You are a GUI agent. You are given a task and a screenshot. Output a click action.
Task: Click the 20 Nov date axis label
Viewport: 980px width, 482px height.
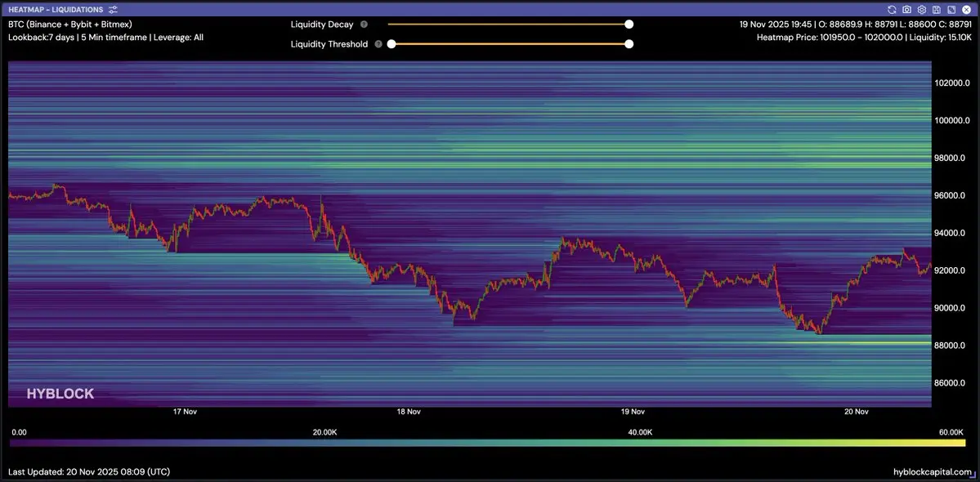[x=856, y=412]
